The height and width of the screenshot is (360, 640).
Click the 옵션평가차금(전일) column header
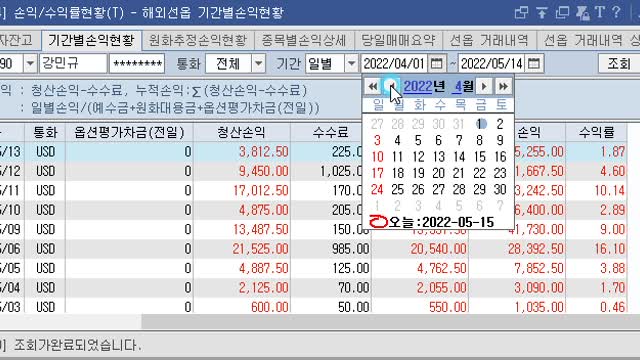click(129, 132)
